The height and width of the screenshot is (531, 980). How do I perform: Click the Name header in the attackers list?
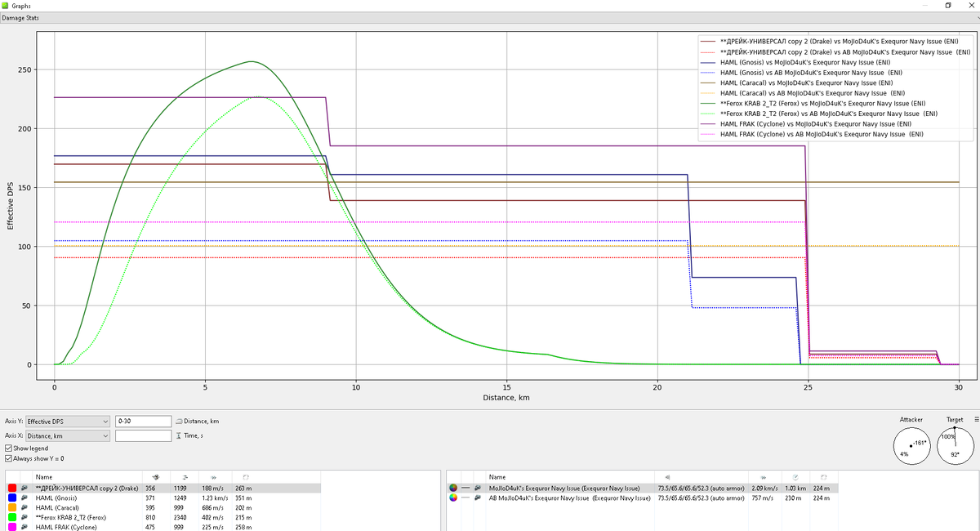(x=43, y=476)
